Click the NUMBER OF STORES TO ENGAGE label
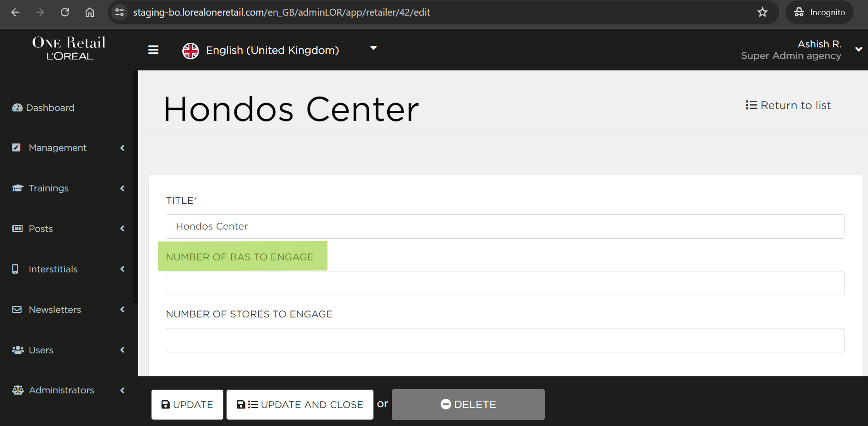 [x=249, y=314]
